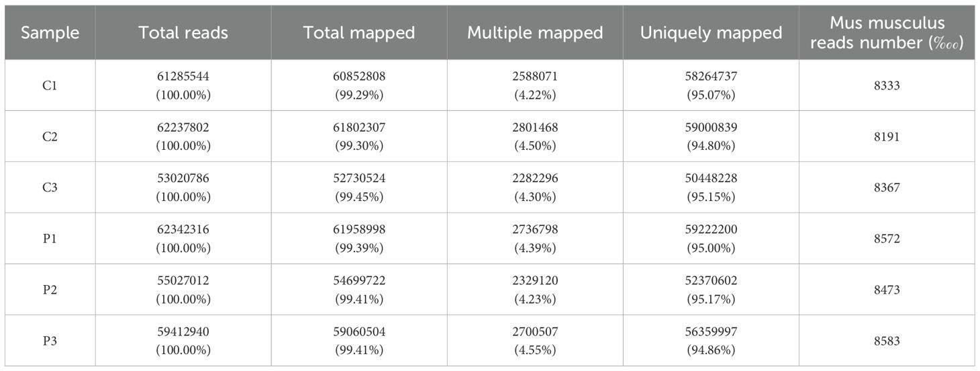The height and width of the screenshot is (371, 980).
Task: Click the Total mapped header cell
Action: tap(358, 33)
